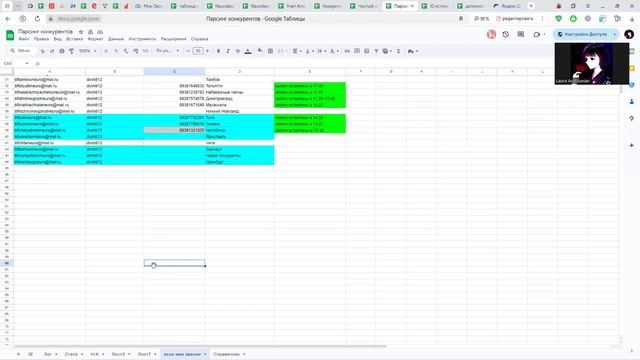This screenshot has height=360, width=640.
Task: Insert a link via toolbar icon
Action: coord(347,51)
